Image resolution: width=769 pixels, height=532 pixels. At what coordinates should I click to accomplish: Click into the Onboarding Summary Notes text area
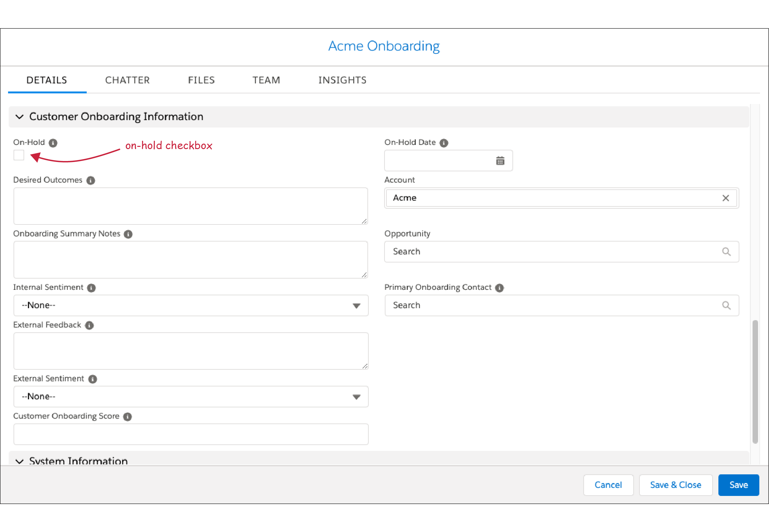click(x=191, y=260)
